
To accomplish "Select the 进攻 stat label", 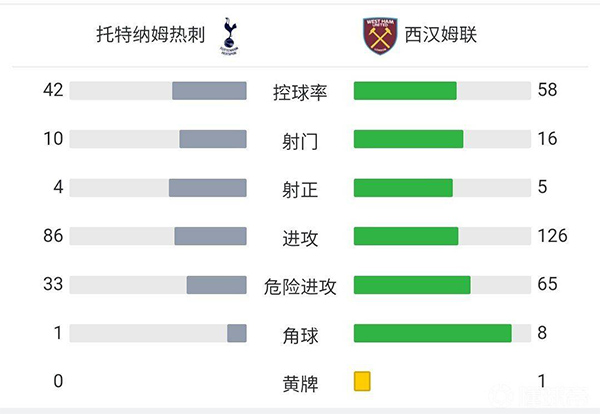I will click(300, 236).
